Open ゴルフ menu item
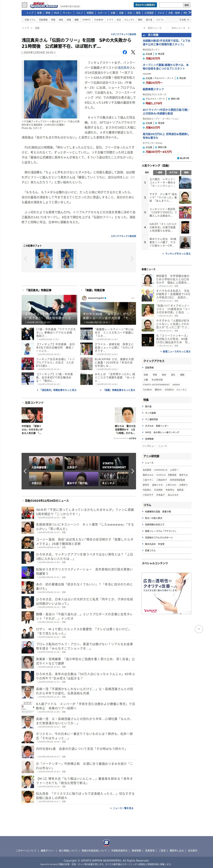Viewport: 213px width, 868px height. (79, 13)
